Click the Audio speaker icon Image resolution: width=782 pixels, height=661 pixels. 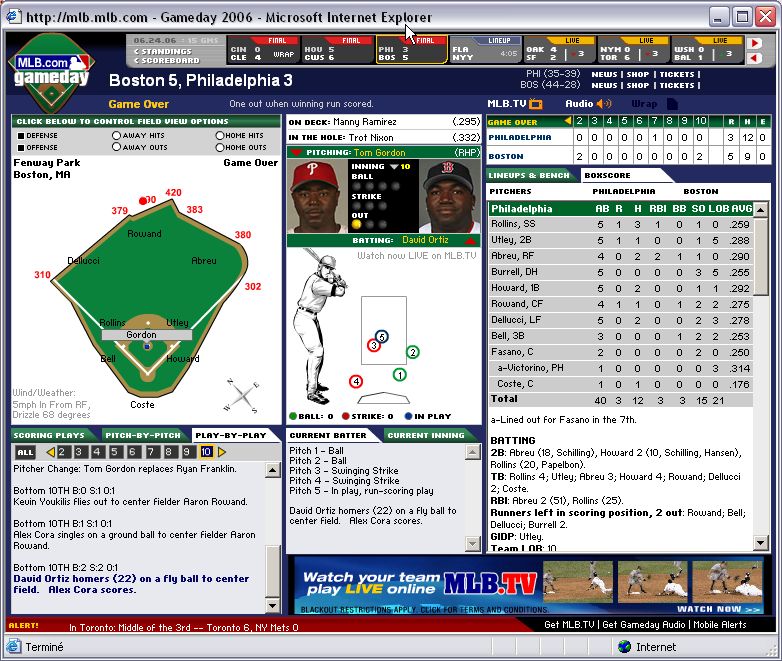(603, 104)
